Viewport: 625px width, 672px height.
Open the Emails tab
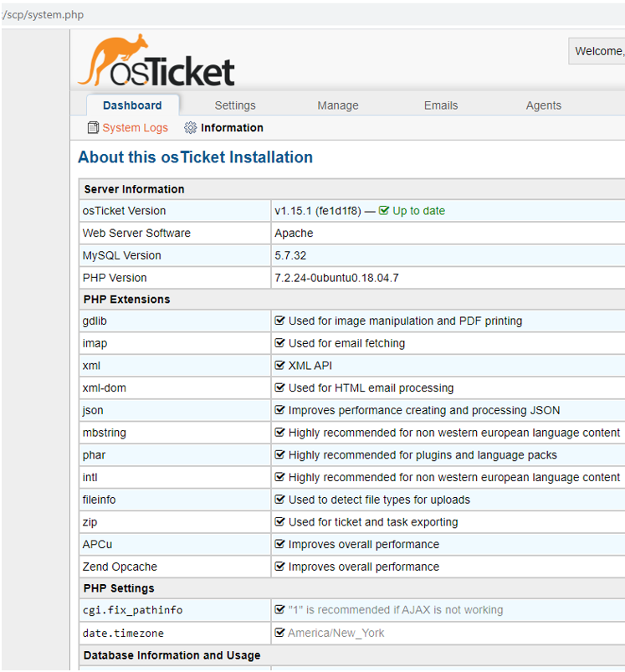(x=441, y=105)
